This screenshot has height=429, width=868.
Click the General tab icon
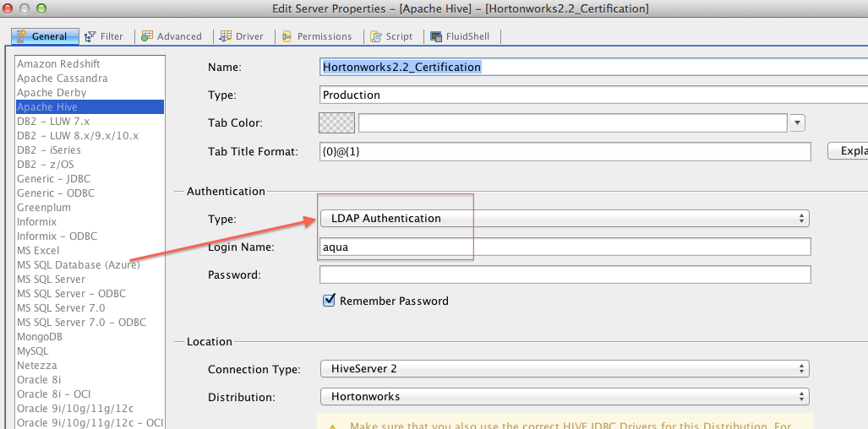(22, 36)
